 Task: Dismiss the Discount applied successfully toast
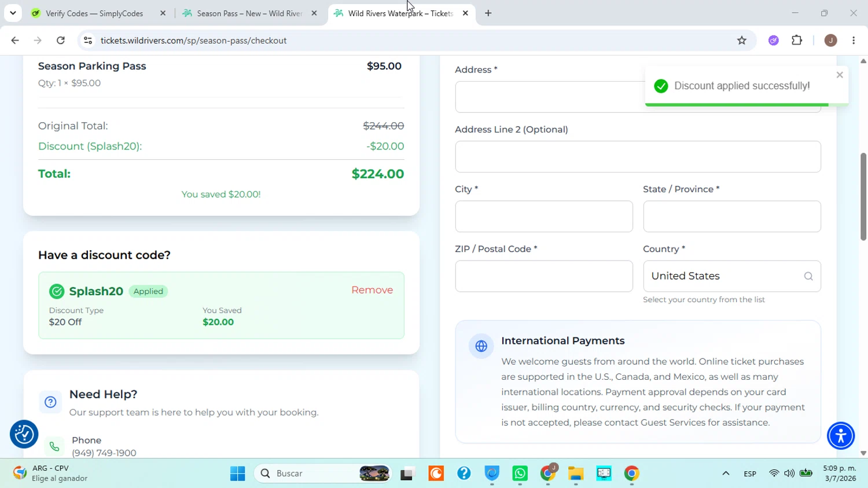click(x=840, y=75)
